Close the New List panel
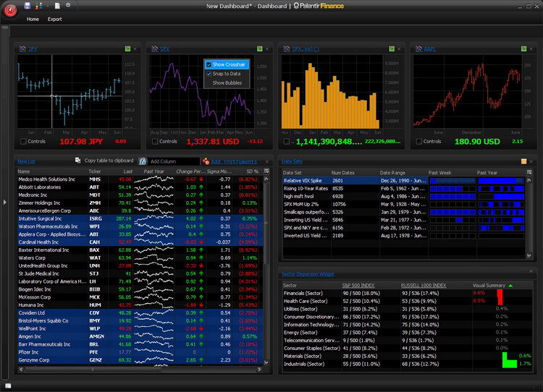543x392 pixels. point(267,161)
